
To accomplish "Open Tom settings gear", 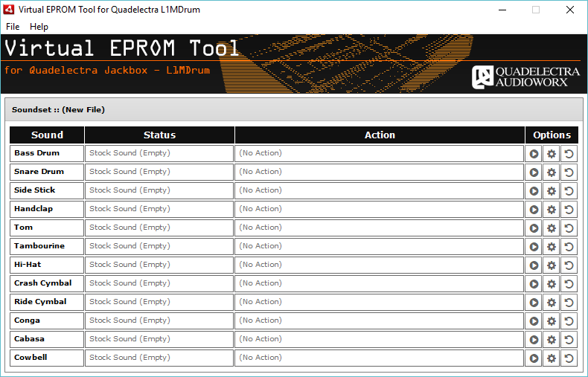I will point(552,228).
